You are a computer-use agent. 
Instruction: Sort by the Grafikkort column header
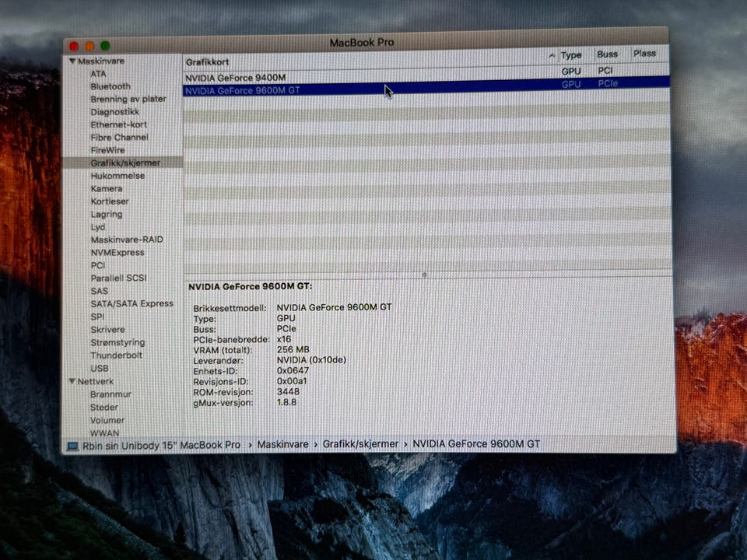[x=207, y=62]
